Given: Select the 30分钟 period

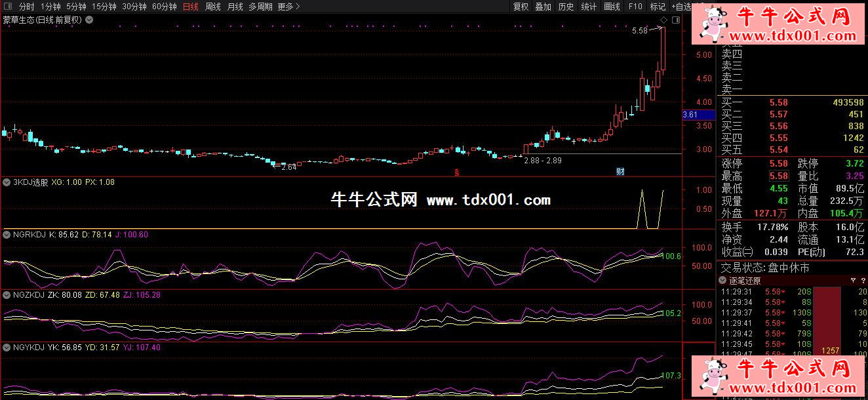Looking at the screenshot, I should pyautogui.click(x=134, y=7).
